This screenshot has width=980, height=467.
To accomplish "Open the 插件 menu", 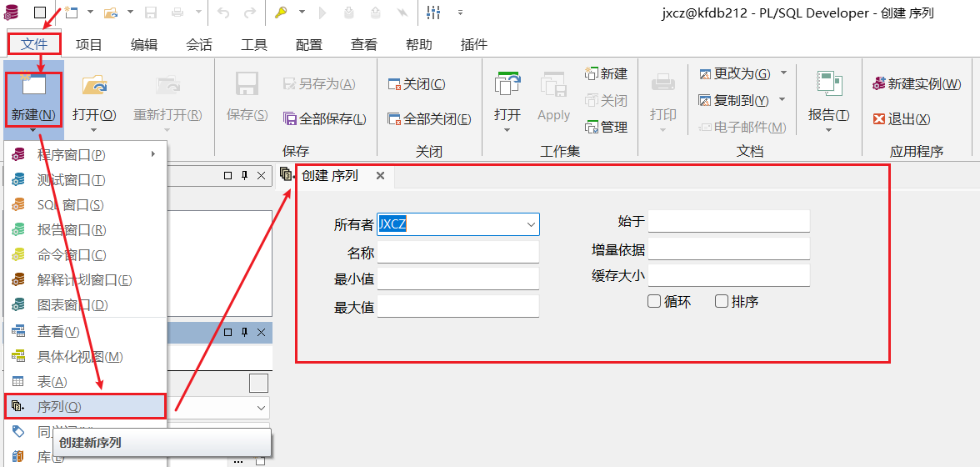I will point(473,44).
